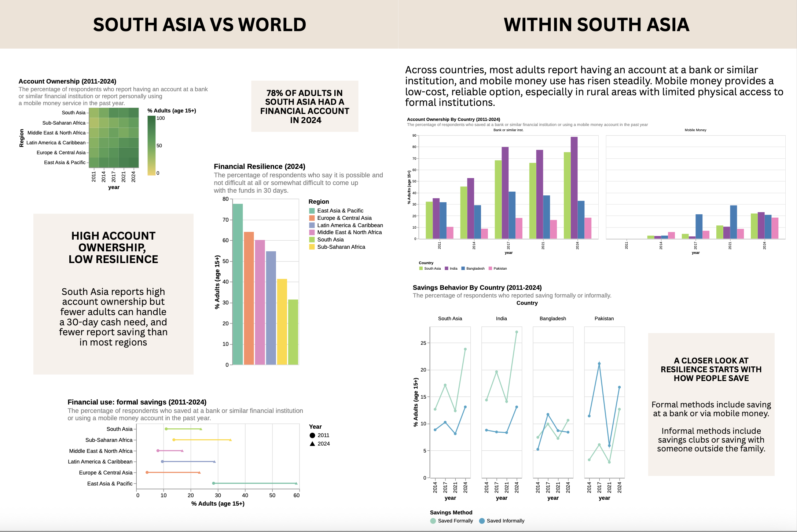The width and height of the screenshot is (797, 532).
Task: Select the 2024 triangle legend marker
Action: (x=312, y=444)
